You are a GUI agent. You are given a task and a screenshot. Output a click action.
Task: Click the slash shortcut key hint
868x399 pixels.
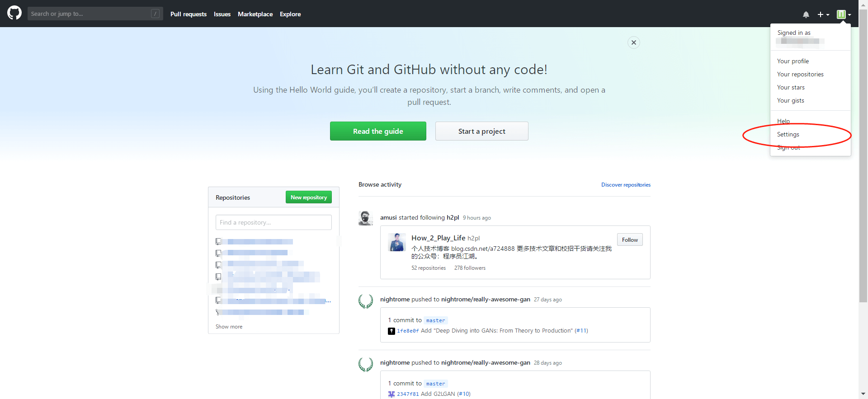[x=155, y=14]
